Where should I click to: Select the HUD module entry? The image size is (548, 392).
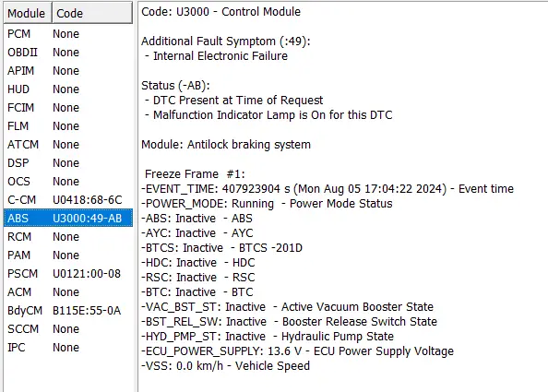pos(68,89)
